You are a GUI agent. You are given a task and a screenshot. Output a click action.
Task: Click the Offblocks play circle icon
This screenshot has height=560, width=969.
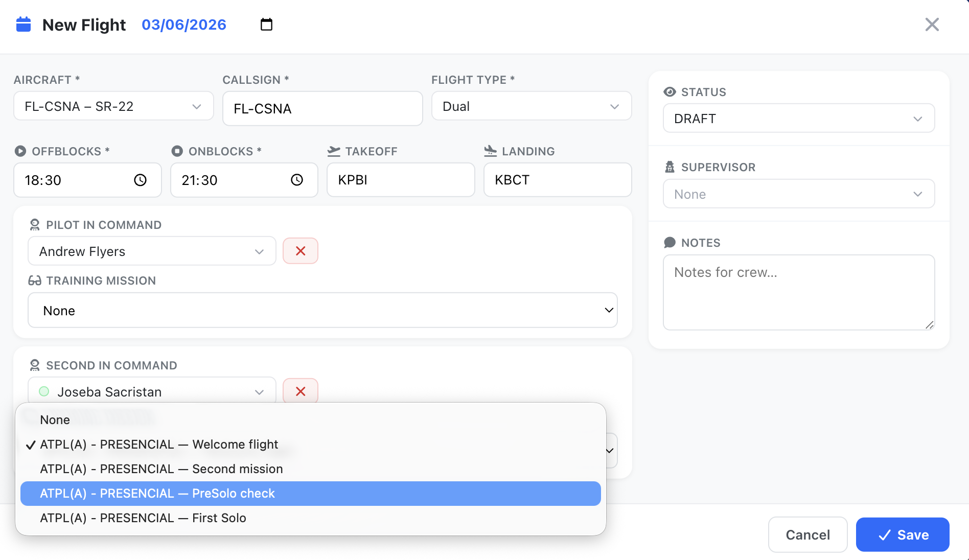(20, 151)
